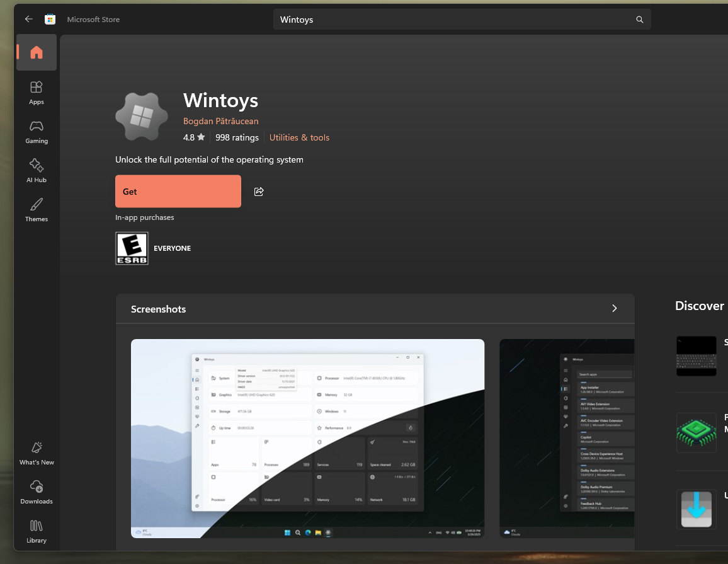
Task: Click the Unlock the full potential description
Action: [x=209, y=159]
